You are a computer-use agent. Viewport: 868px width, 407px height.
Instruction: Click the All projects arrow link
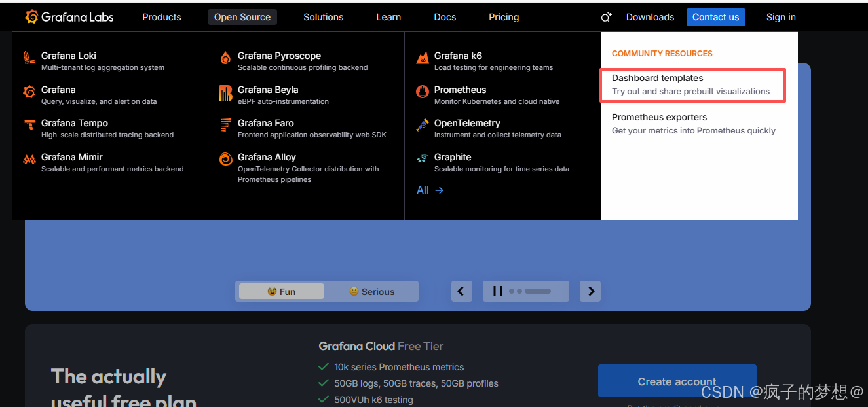(430, 190)
